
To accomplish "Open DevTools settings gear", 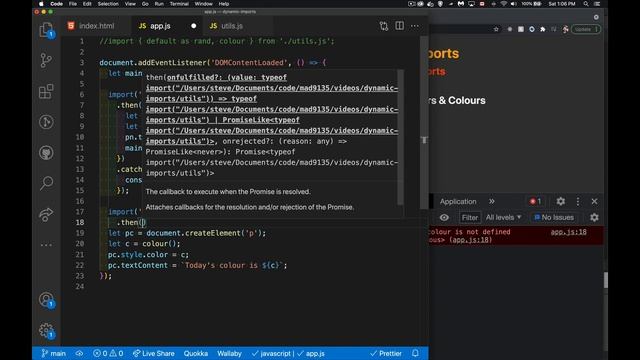I will click(561, 201).
